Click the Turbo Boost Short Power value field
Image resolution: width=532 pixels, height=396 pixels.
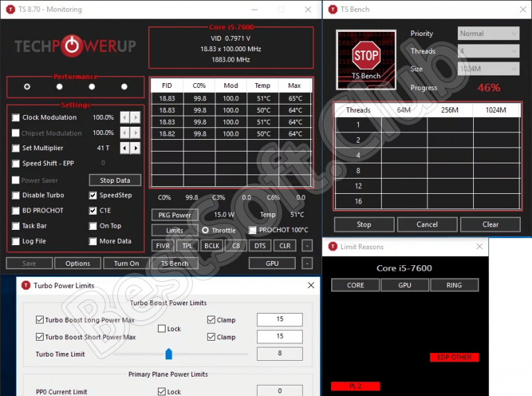click(280, 336)
